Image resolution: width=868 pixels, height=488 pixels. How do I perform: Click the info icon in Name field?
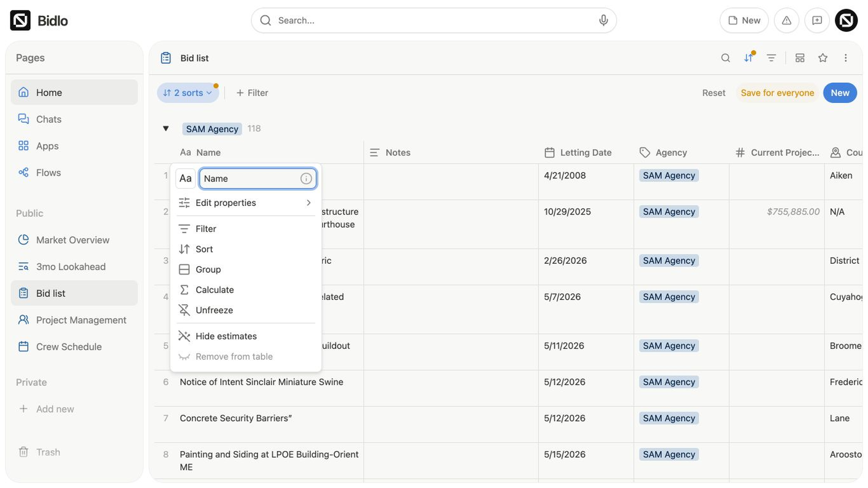[x=306, y=178]
